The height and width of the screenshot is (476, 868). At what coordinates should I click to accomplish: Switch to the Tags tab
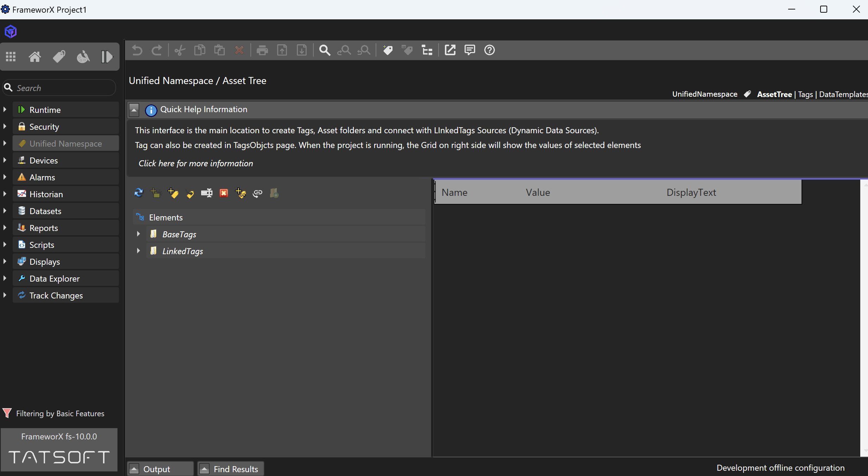[x=805, y=94]
